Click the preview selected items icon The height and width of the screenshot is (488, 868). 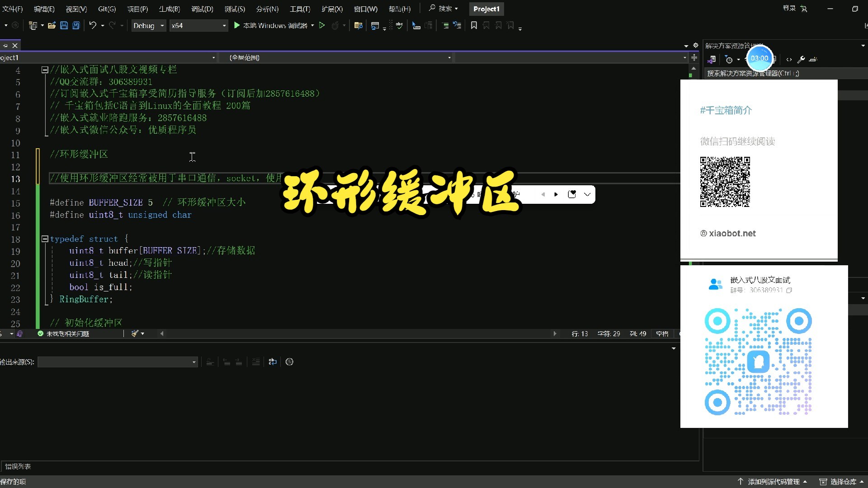813,59
